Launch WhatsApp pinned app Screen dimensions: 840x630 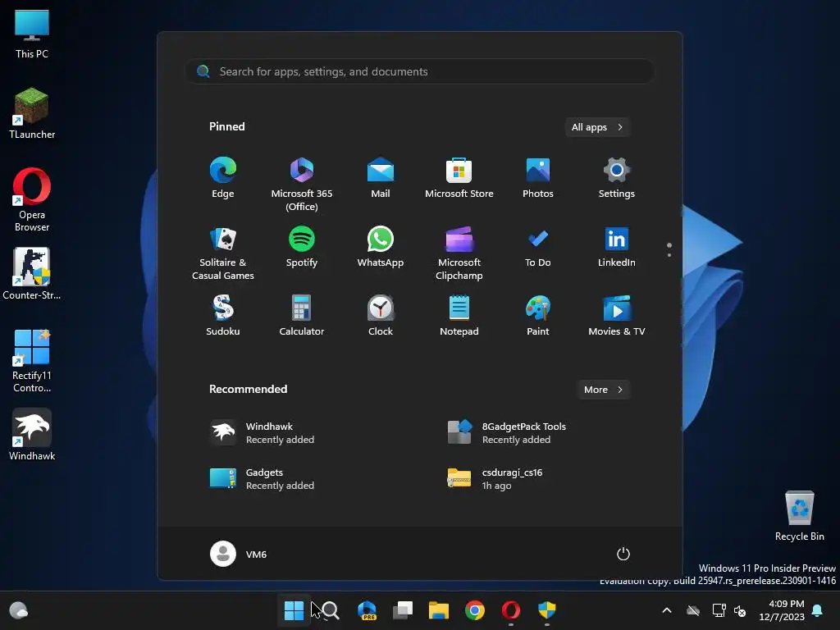tap(381, 246)
